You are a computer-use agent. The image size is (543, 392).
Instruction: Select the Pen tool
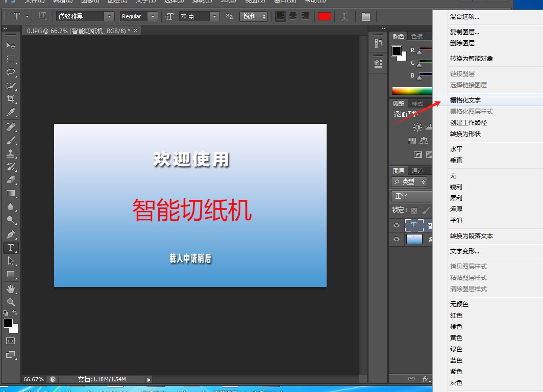tap(11, 234)
